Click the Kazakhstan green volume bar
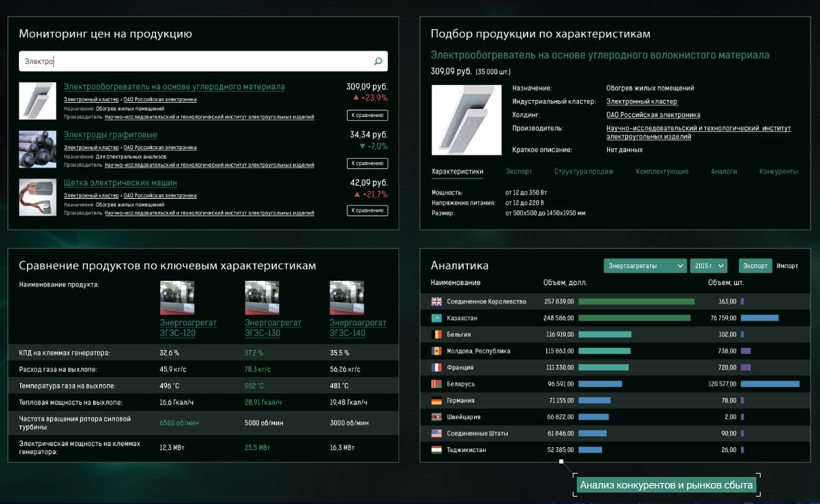The height and width of the screenshot is (504, 820). click(x=634, y=318)
